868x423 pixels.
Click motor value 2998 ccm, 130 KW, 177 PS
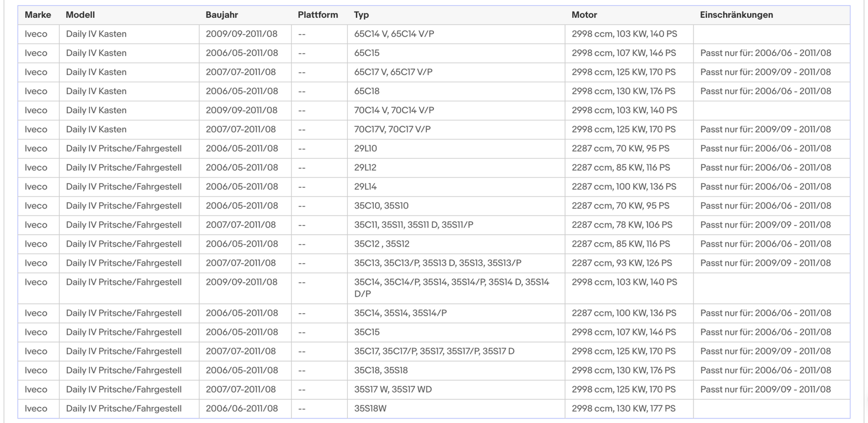624,409
